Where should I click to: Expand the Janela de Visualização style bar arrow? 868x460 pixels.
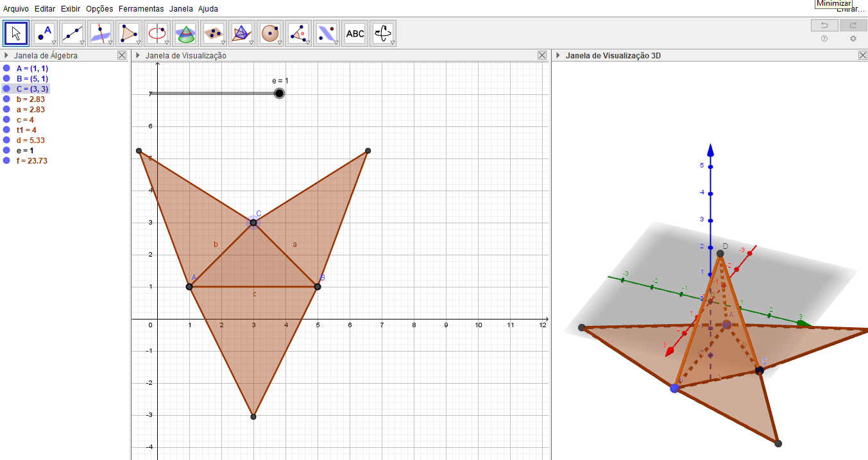click(138, 56)
